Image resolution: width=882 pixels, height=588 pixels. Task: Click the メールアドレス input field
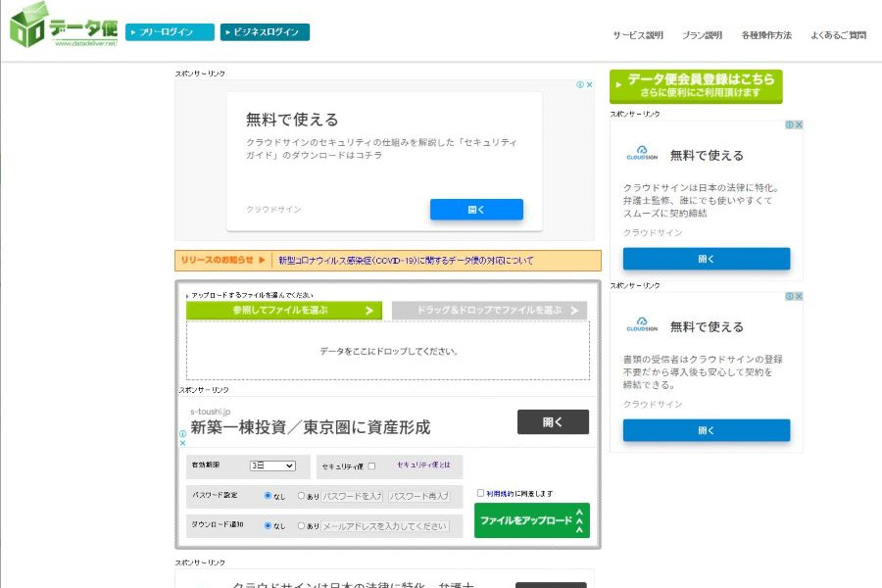click(385, 526)
